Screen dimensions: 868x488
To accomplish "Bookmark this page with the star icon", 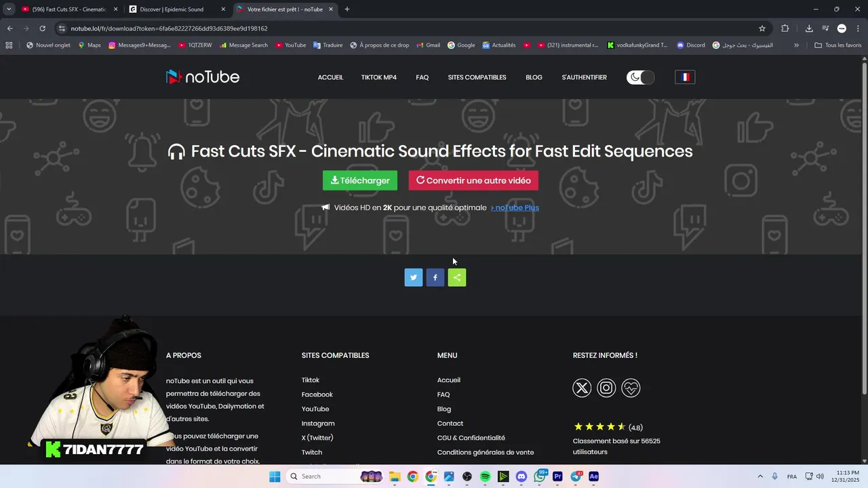I will point(762,28).
